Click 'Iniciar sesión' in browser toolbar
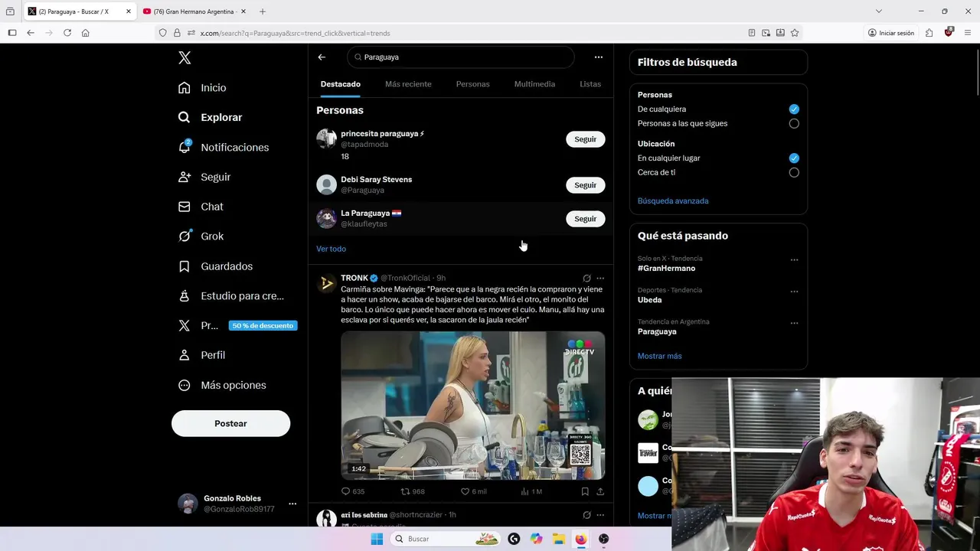Image resolution: width=980 pixels, height=551 pixels. pos(891,33)
